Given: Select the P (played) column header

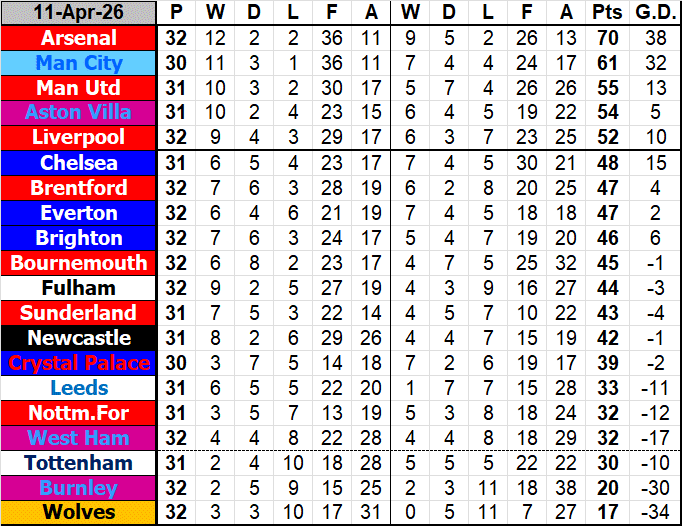Looking at the screenshot, I should coord(177,13).
